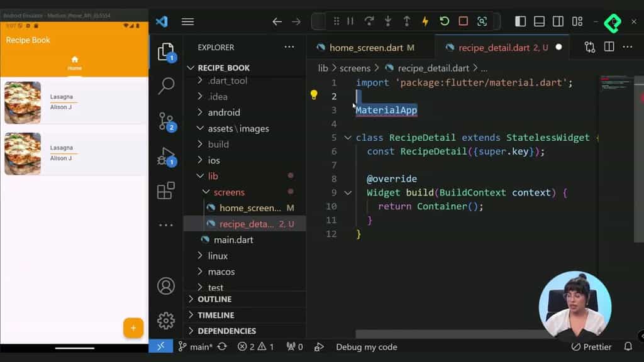Open source control changes for the file

tap(590, 47)
